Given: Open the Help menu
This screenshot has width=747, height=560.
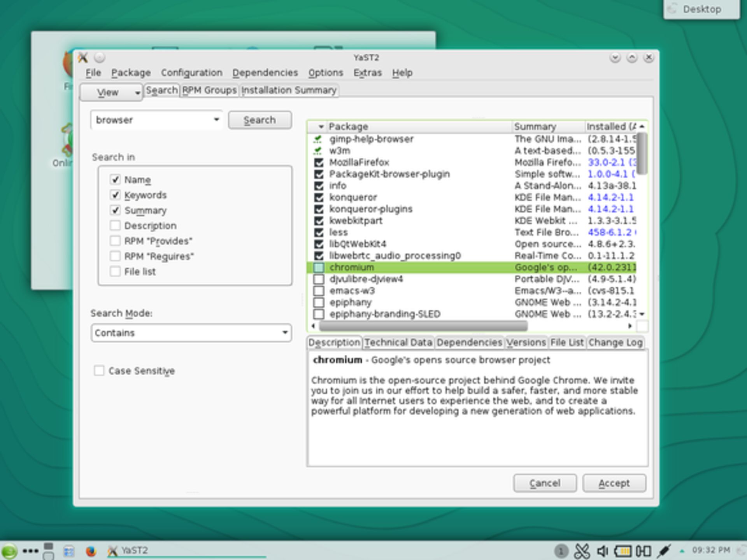Looking at the screenshot, I should [402, 73].
